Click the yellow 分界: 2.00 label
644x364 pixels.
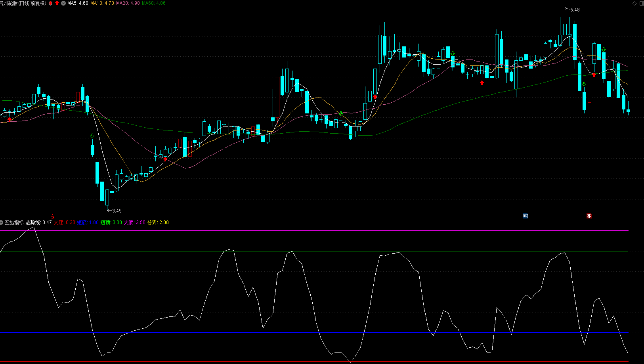(158, 222)
